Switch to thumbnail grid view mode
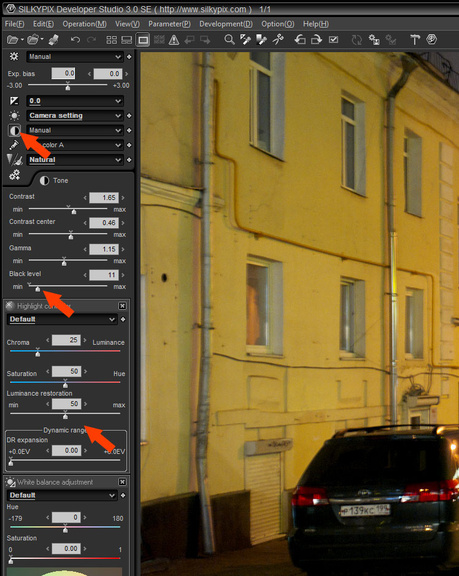The image size is (459, 576). (111, 40)
